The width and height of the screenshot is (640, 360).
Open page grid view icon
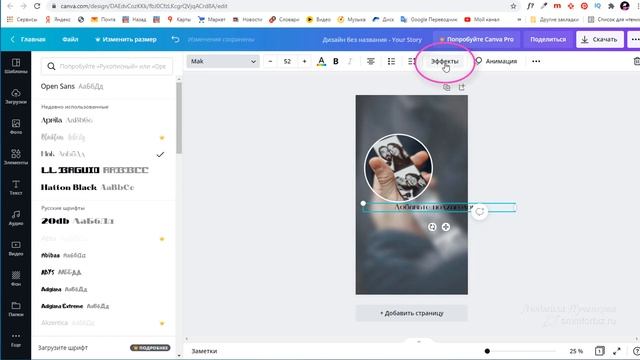(x=599, y=351)
